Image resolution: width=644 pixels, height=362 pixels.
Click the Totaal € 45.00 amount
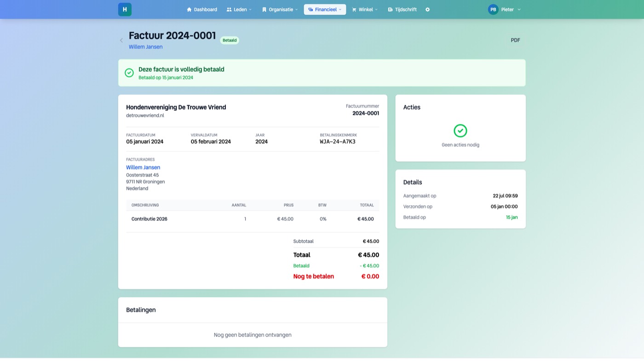(368, 255)
